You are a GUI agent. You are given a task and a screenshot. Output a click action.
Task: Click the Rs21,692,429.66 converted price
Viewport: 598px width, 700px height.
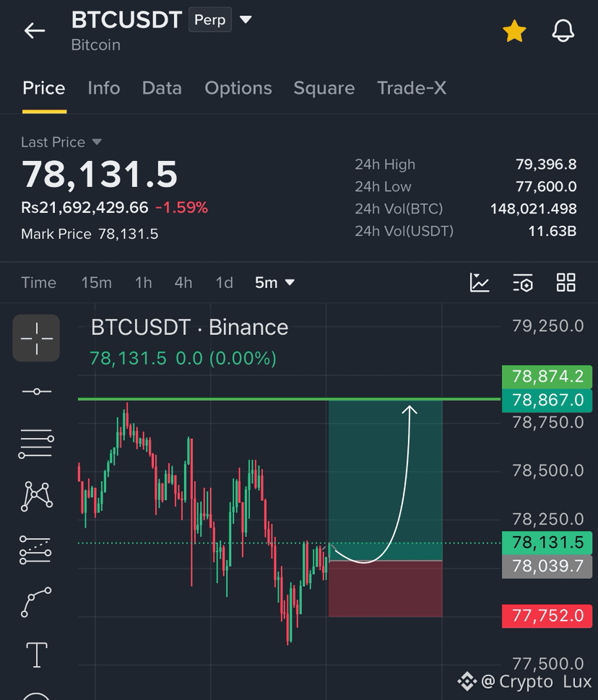click(84, 208)
